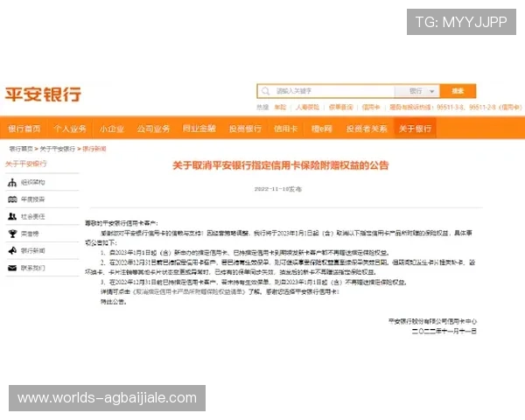Open the 信用卡 nav menu item

[x=285, y=129]
